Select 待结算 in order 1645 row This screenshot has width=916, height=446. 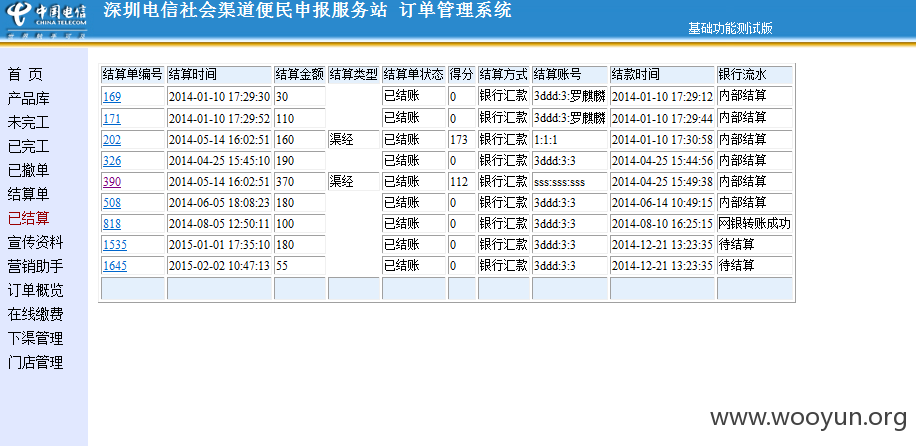point(755,266)
